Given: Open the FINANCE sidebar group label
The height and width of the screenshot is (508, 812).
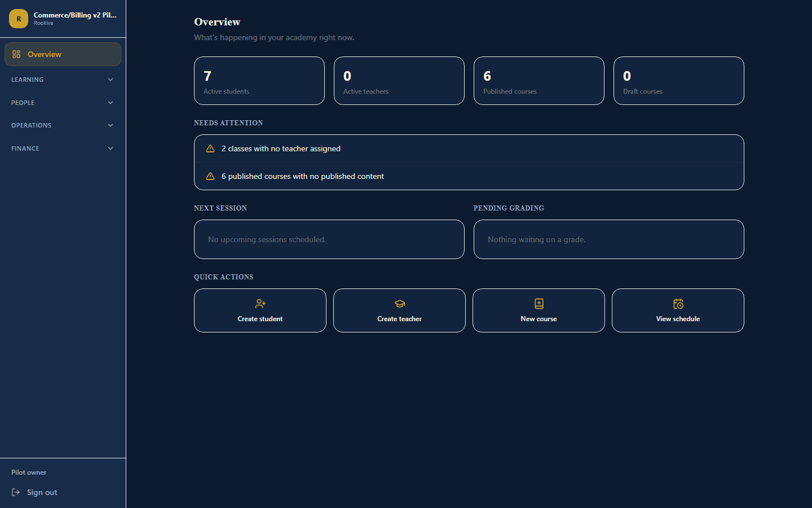Looking at the screenshot, I should (x=25, y=148).
